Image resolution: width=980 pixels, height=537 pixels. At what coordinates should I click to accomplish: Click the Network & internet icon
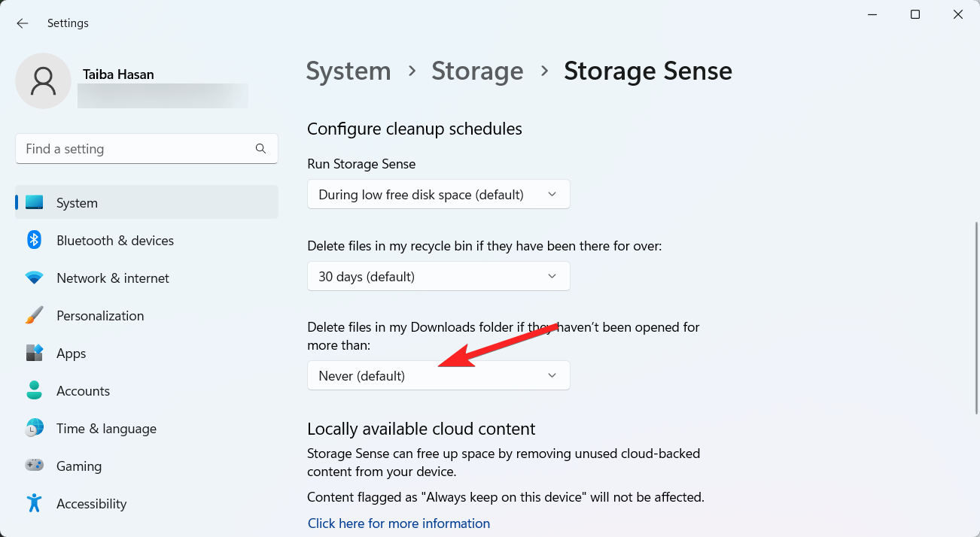click(x=34, y=278)
